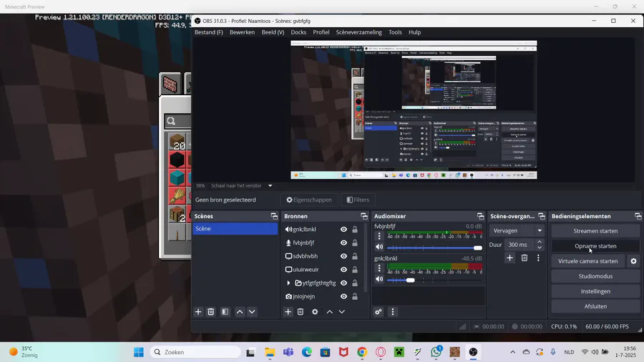Select Scène in scenes list
644x362 pixels.
click(x=235, y=229)
